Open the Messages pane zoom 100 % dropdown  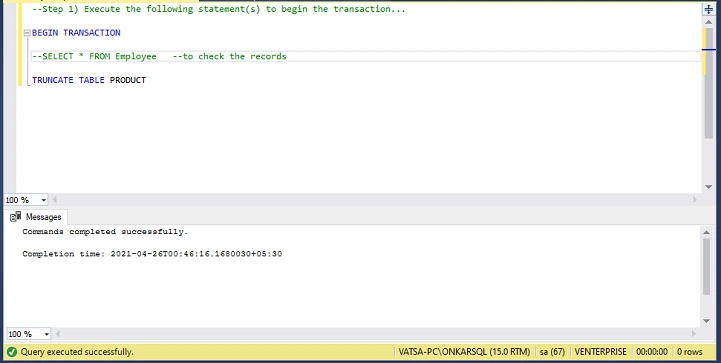(x=46, y=334)
